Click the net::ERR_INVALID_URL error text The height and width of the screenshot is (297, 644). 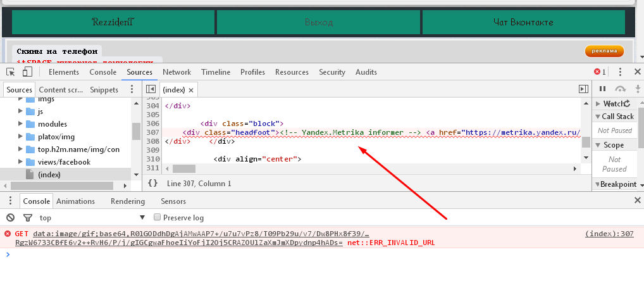coord(391,243)
